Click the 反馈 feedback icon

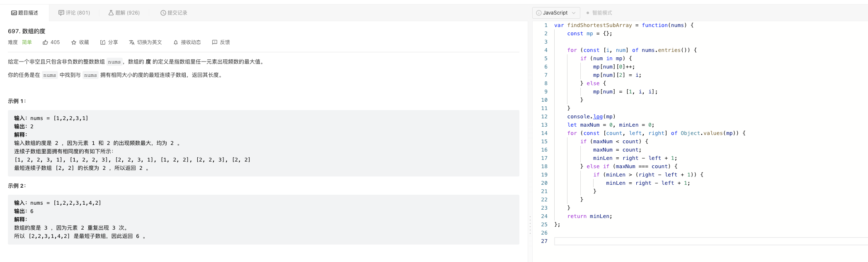[215, 42]
